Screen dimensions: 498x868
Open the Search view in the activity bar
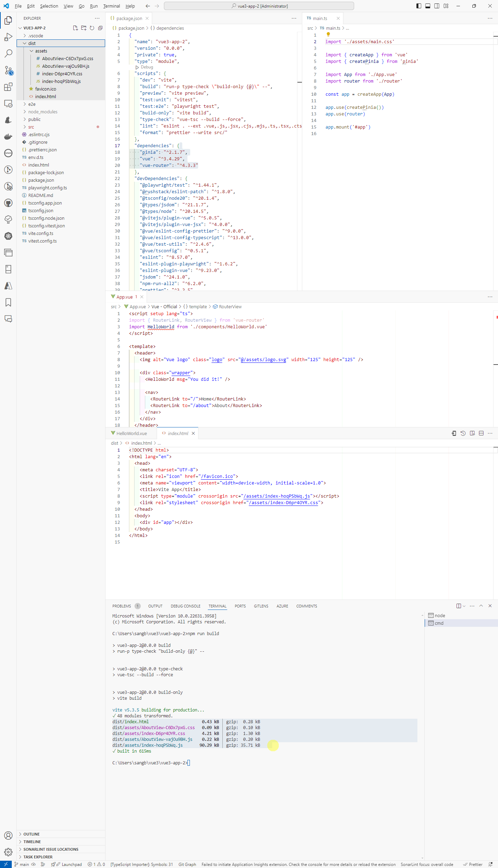8,54
